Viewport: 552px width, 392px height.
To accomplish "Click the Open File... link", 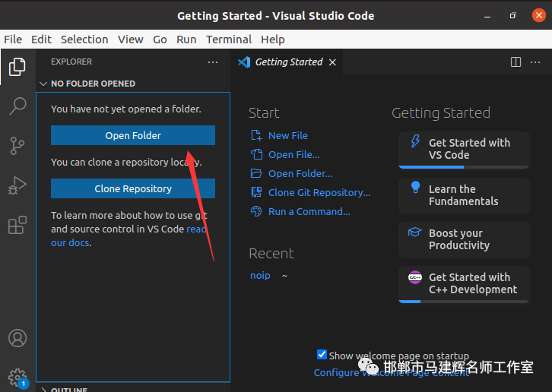I will 294,154.
